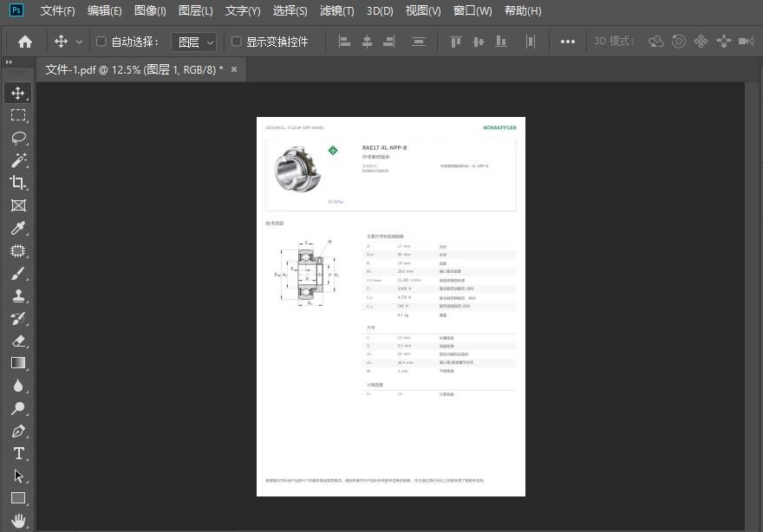This screenshot has height=532, width=763.
Task: Select the History Brush tool
Action: 18,319
